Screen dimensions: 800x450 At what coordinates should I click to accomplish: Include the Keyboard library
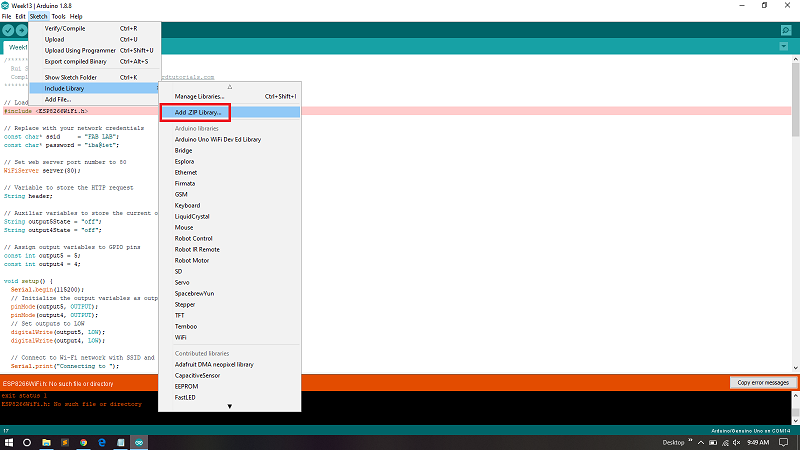coord(230,205)
